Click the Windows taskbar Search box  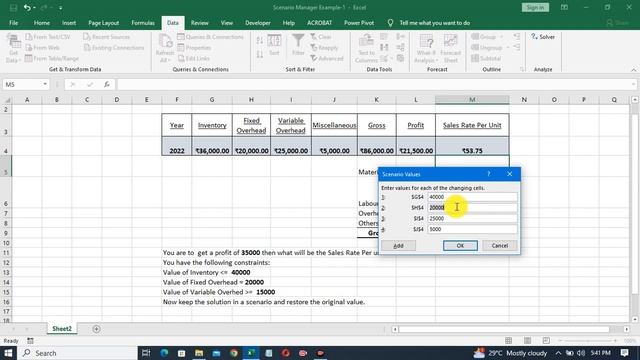pos(78,353)
